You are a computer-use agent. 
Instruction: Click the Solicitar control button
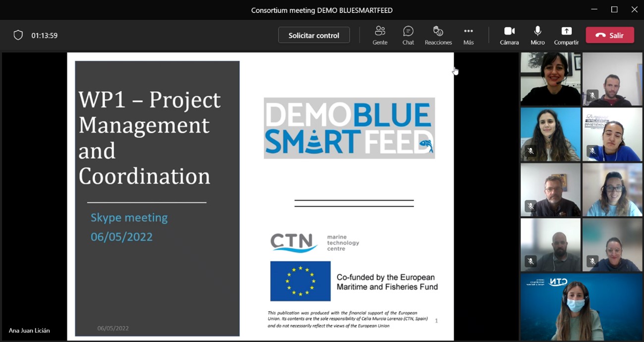314,35
